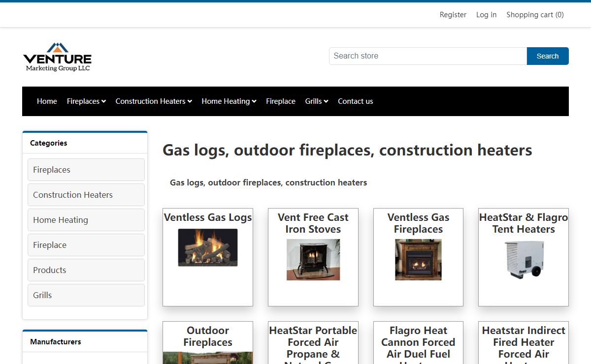Open Outdoor Fireplaces category title
591x364 pixels.
[208, 336]
